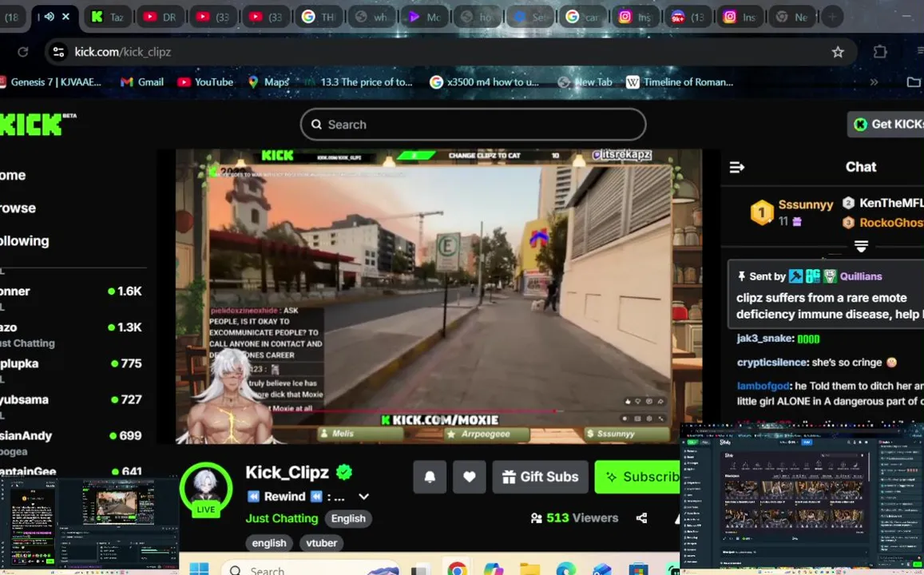
Task: Click the green Subscribe button
Action: click(x=637, y=477)
